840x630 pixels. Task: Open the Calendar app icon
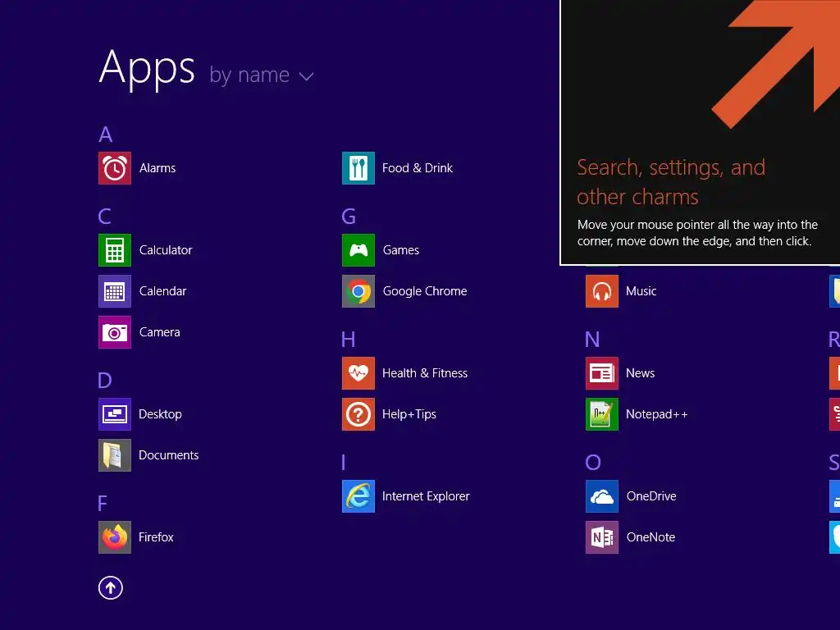(115, 291)
